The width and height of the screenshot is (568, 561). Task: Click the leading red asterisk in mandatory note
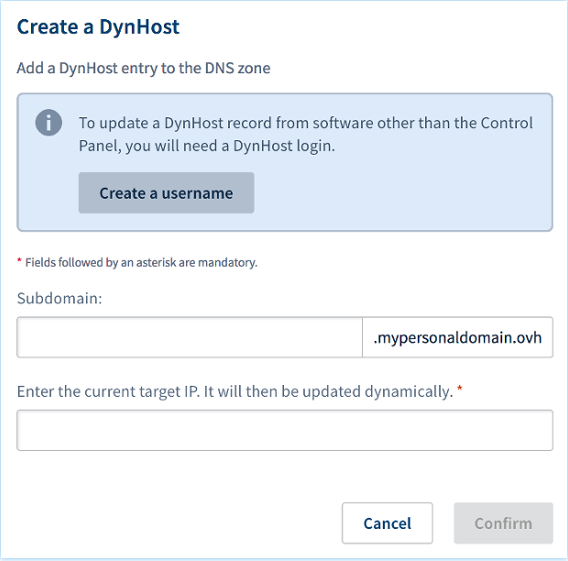[x=19, y=260]
